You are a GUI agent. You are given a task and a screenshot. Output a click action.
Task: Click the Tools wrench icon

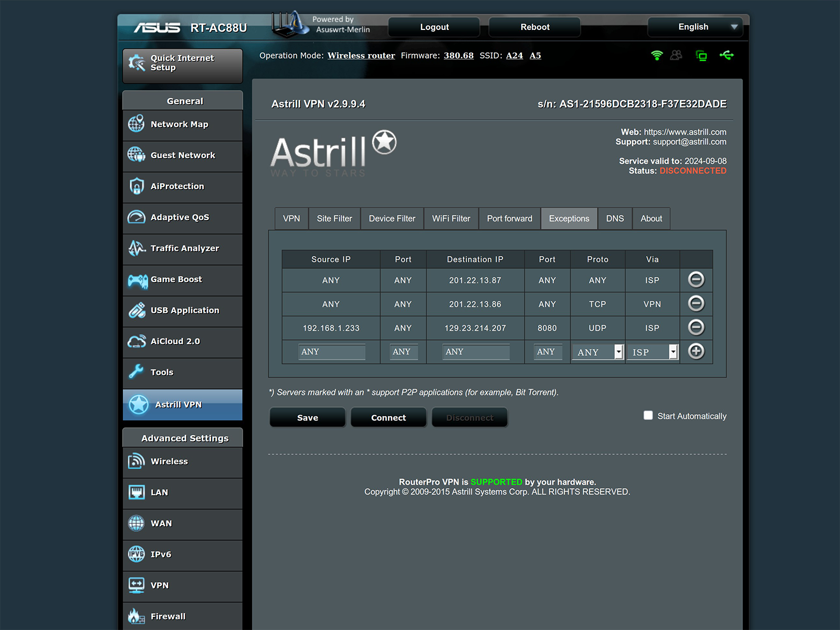point(136,372)
